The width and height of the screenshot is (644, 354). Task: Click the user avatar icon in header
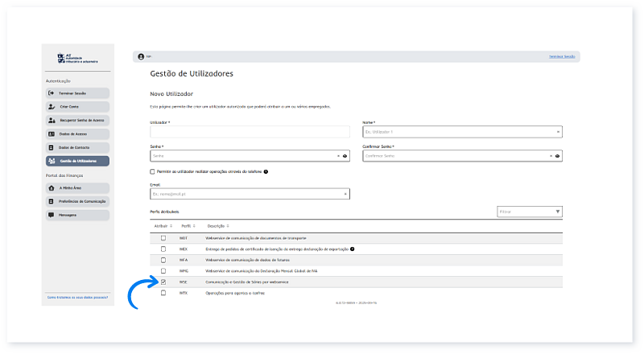141,56
